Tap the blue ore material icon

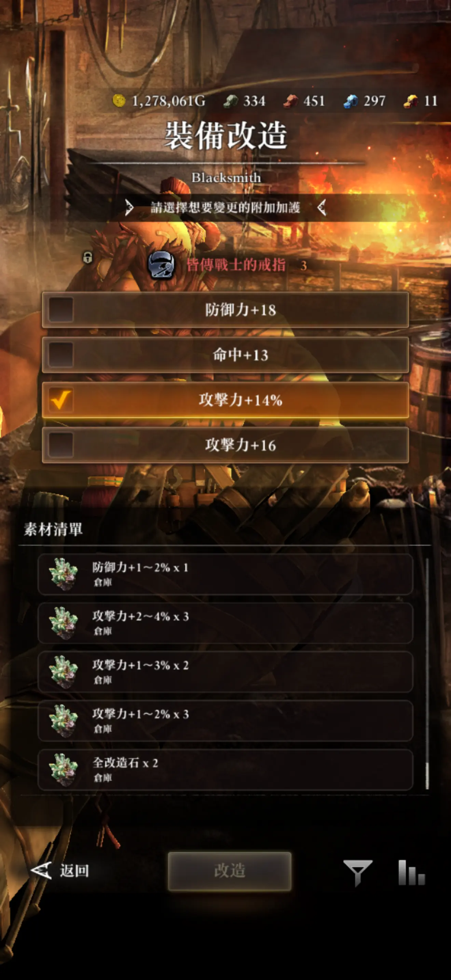(351, 101)
